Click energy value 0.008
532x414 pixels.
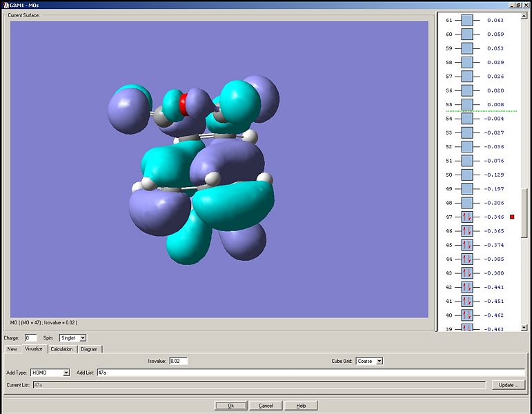point(495,104)
